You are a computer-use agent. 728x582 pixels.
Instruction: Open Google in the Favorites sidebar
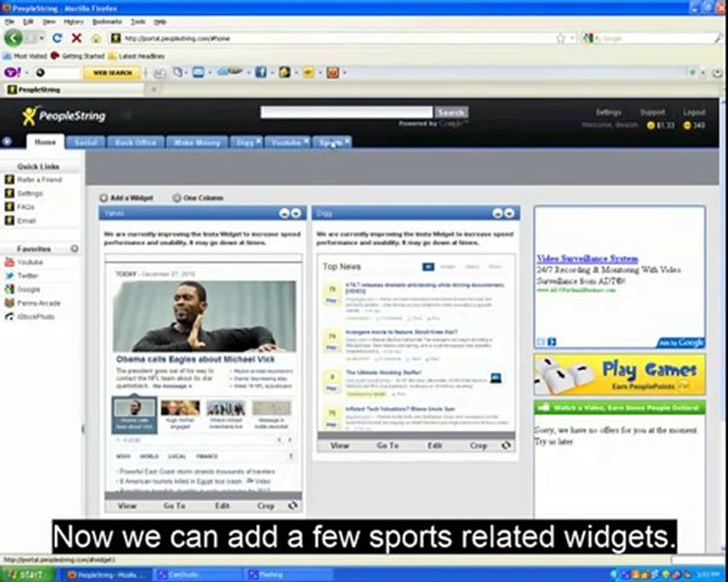(28, 289)
